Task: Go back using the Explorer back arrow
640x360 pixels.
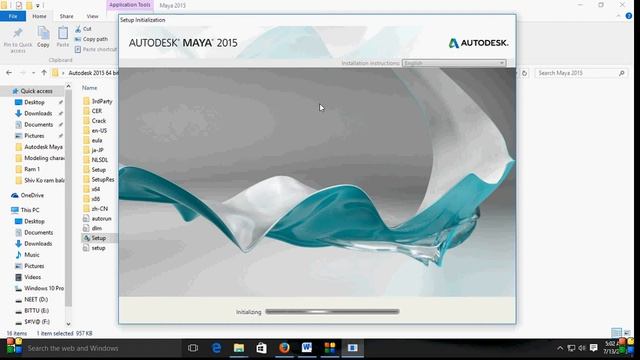Action: tap(9, 73)
